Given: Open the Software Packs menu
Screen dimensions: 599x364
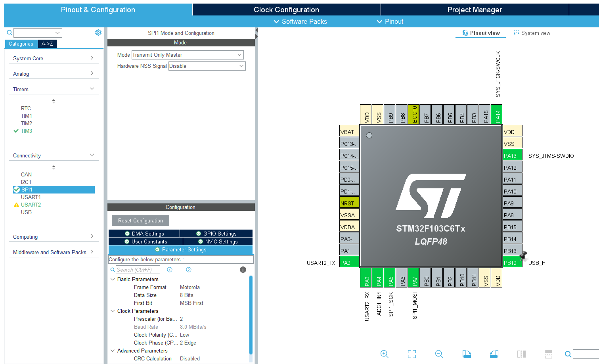Looking at the screenshot, I should click(x=300, y=21).
